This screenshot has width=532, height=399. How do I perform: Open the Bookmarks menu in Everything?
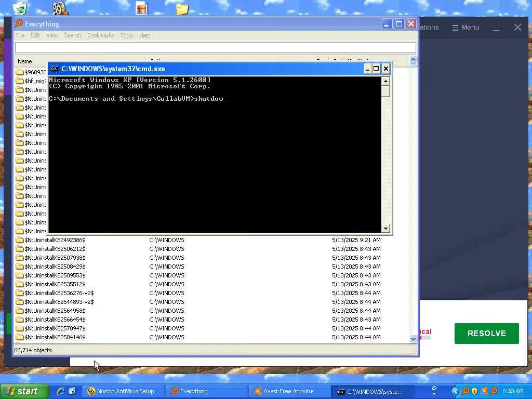tap(100, 35)
